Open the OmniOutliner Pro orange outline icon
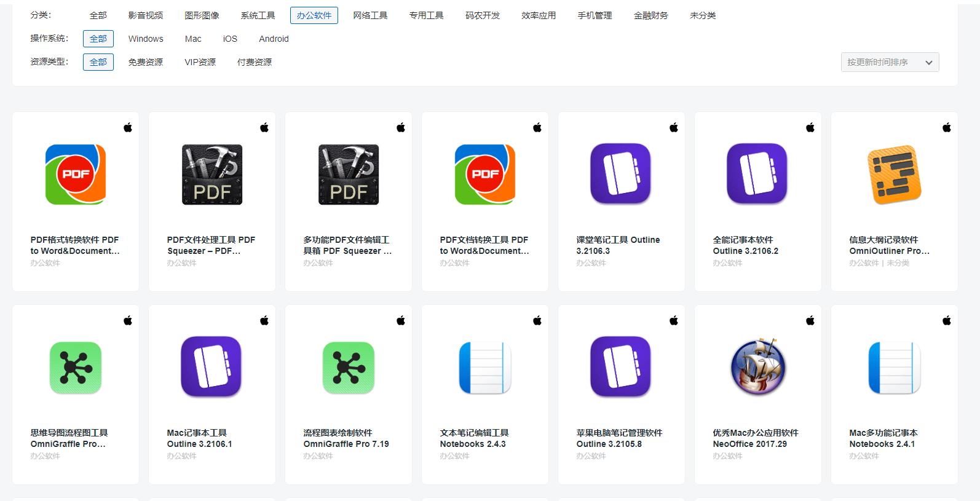The height and width of the screenshot is (501, 980). 894,175
